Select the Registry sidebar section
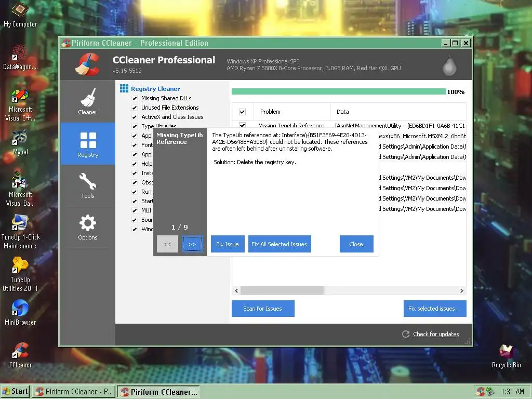This screenshot has width=532, height=399. pyautogui.click(x=87, y=144)
